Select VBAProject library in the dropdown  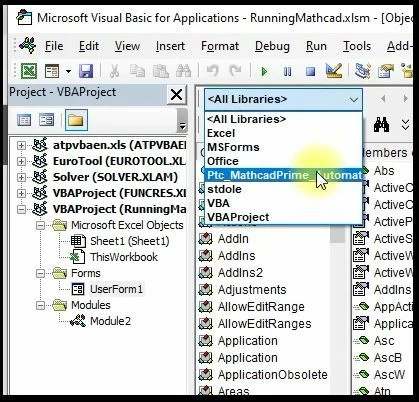click(x=283, y=217)
